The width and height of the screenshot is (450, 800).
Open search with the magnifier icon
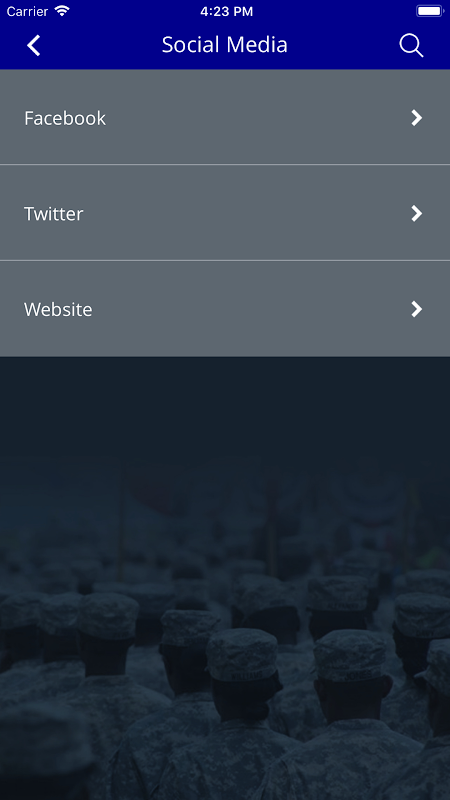tap(411, 45)
